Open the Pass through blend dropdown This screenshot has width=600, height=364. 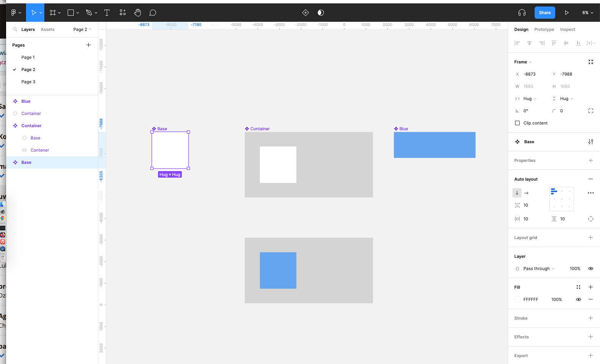click(x=539, y=269)
